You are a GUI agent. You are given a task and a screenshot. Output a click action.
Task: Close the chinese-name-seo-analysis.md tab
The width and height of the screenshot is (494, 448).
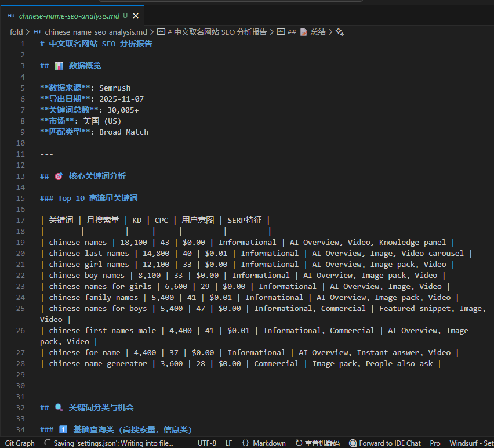point(136,16)
